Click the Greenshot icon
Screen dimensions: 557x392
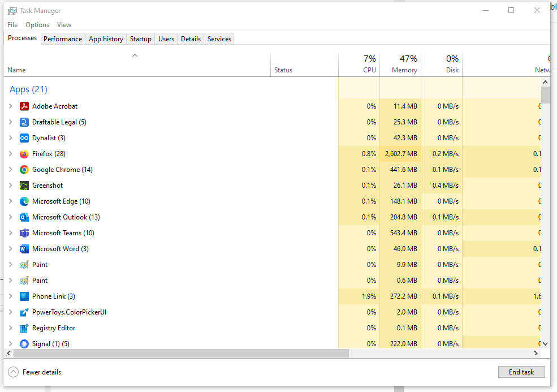[x=24, y=186]
